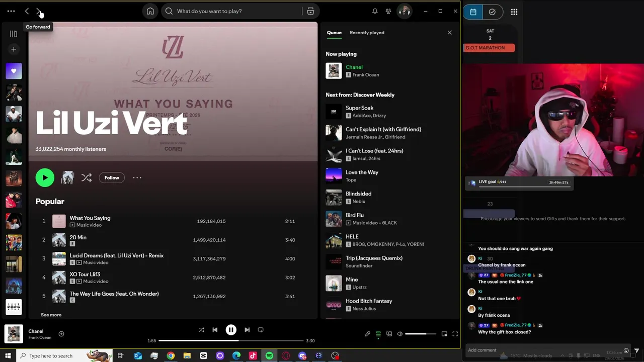Image resolution: width=644 pixels, height=362 pixels.
Task: Mute with the speaker volume icon
Action: tap(400, 334)
